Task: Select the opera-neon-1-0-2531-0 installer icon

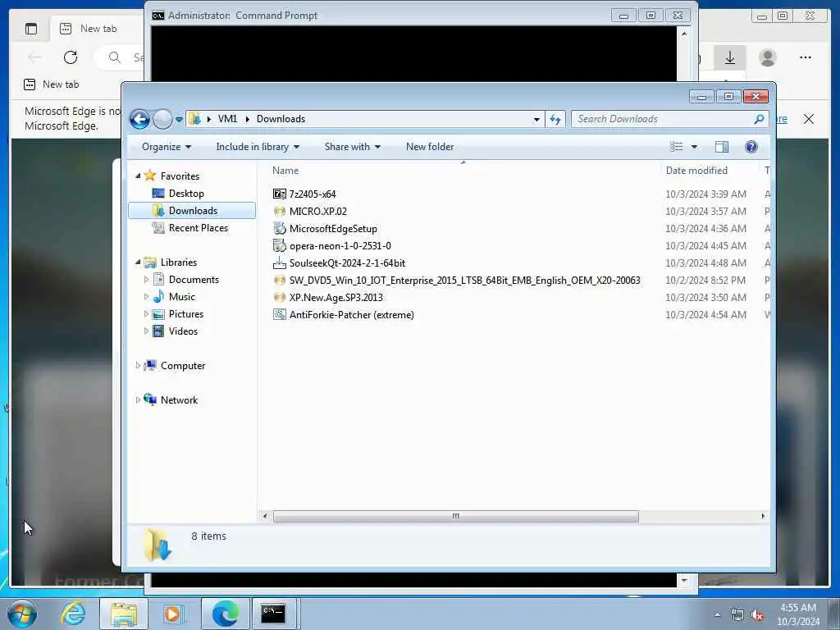Action: click(x=279, y=246)
